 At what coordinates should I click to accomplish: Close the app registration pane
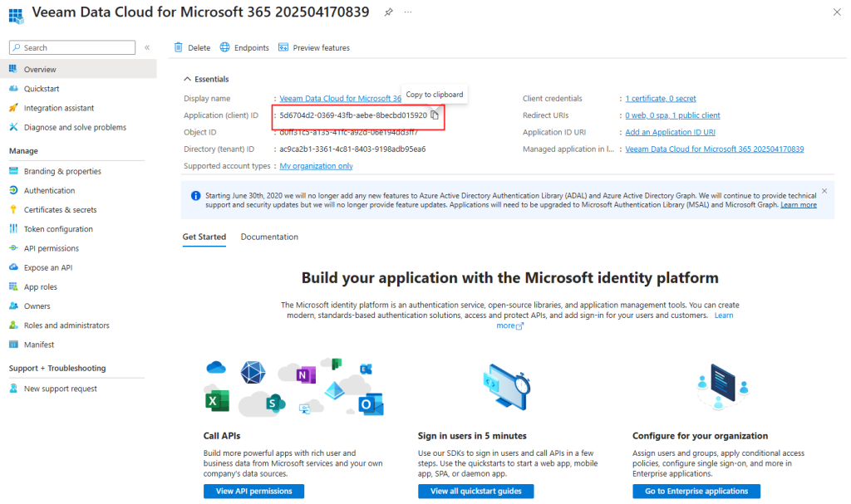[x=836, y=12]
